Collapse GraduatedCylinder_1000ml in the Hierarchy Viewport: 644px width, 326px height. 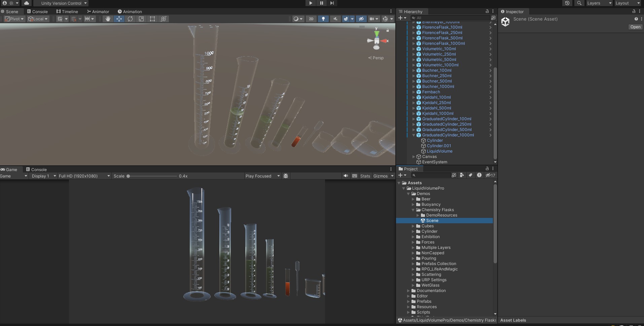tap(414, 135)
